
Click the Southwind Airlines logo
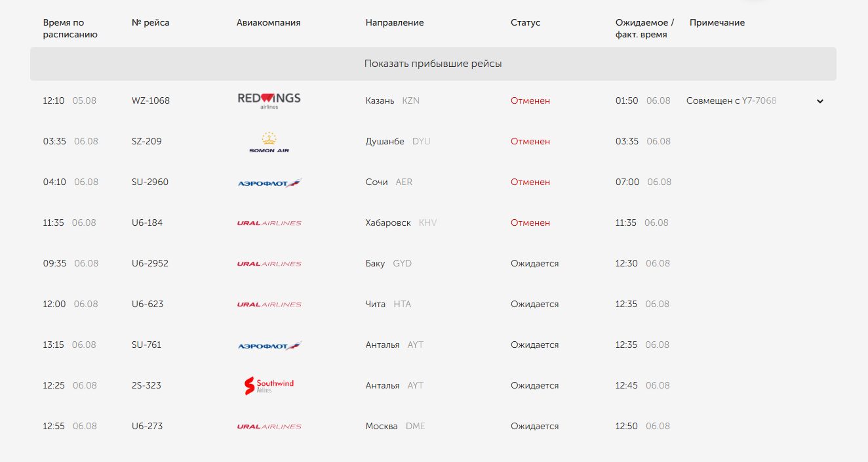pyautogui.click(x=269, y=386)
